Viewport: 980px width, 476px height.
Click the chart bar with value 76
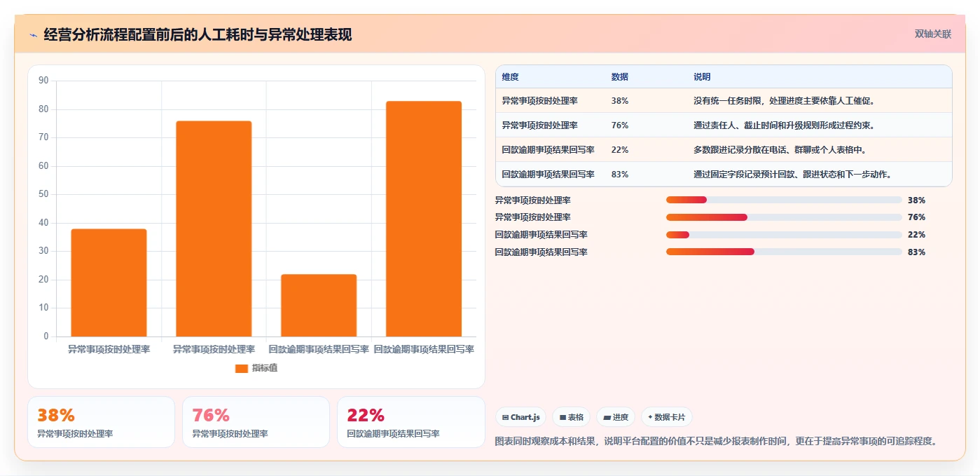coord(214,229)
